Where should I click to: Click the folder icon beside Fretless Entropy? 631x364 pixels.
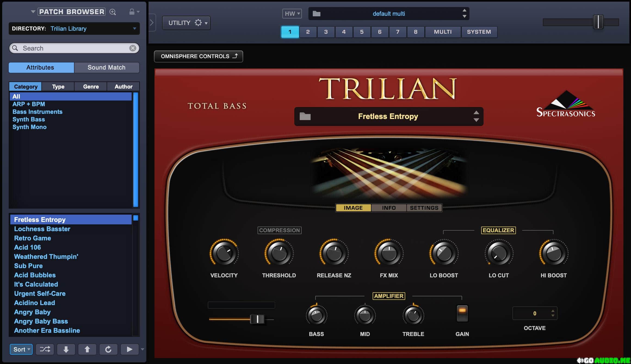(305, 116)
